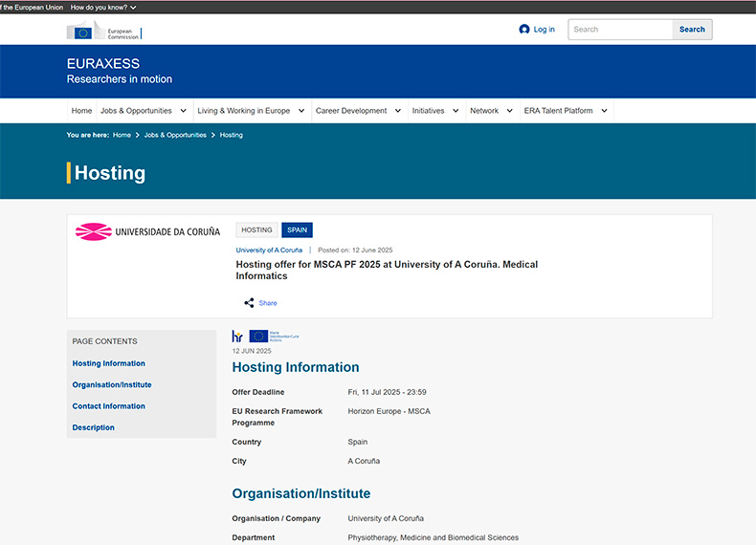Click the Search button
Image resolution: width=756 pixels, height=545 pixels.
[x=692, y=30]
